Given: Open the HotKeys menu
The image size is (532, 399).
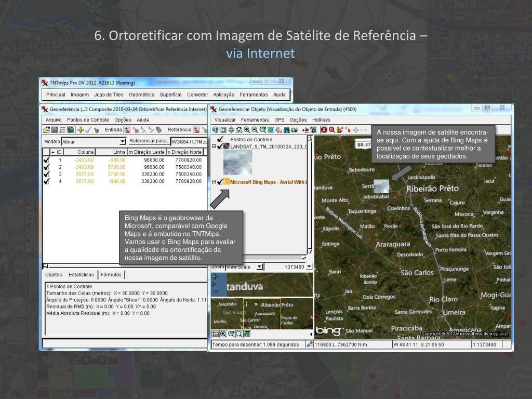Looking at the screenshot, I should coord(321,120).
